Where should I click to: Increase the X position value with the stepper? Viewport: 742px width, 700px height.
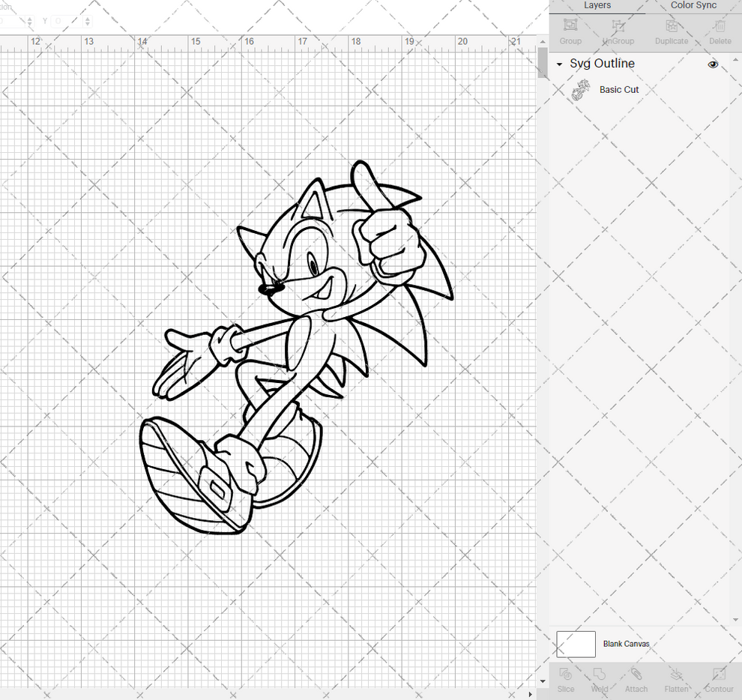30,21
